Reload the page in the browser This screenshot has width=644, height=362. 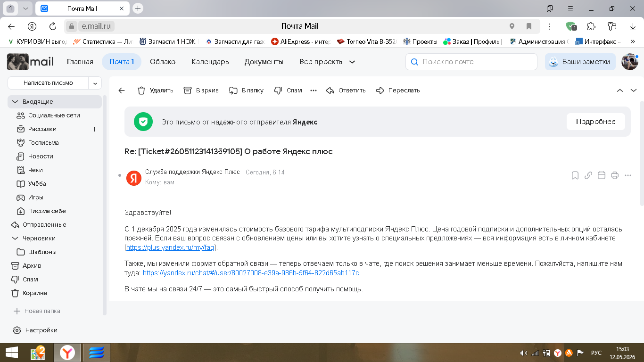pyautogui.click(x=53, y=26)
